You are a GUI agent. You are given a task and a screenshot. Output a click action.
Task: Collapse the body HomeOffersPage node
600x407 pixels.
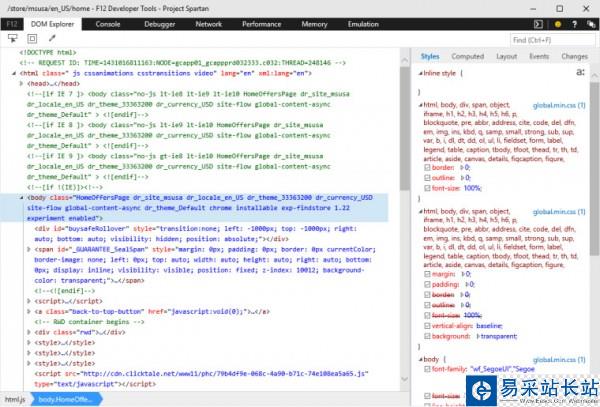click(21, 198)
